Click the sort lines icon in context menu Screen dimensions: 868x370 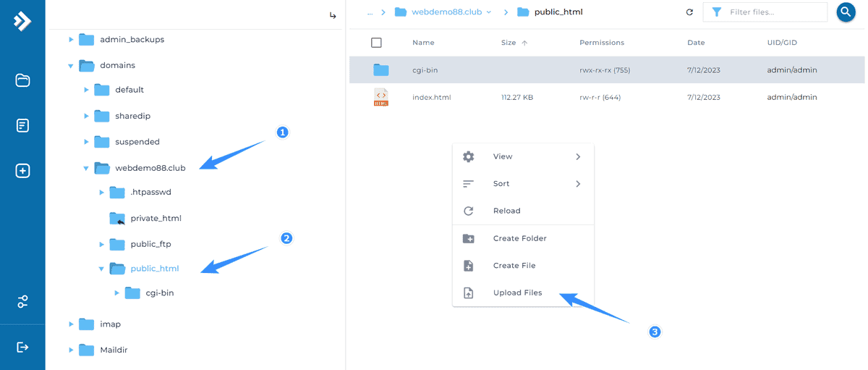pos(468,184)
